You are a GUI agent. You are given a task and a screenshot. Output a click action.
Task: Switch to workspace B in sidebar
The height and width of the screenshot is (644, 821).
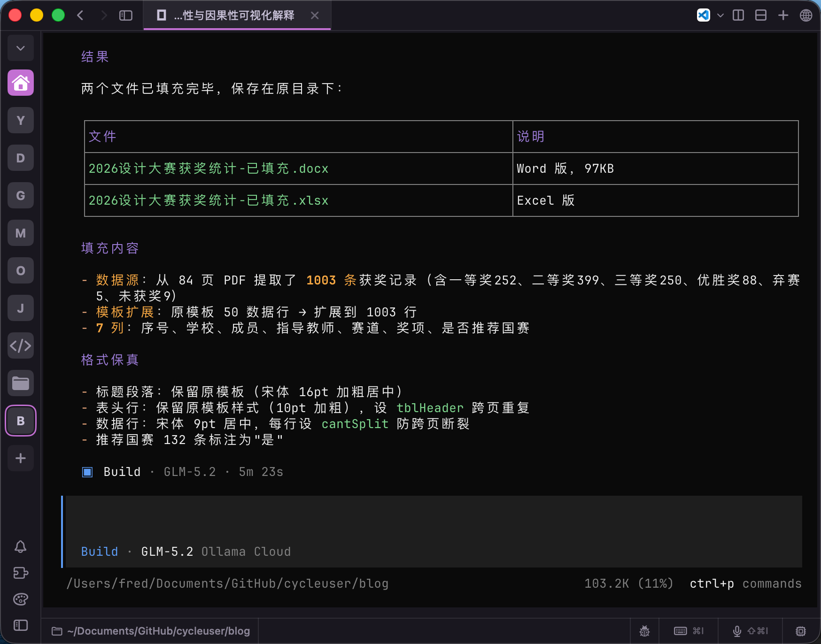pyautogui.click(x=21, y=421)
